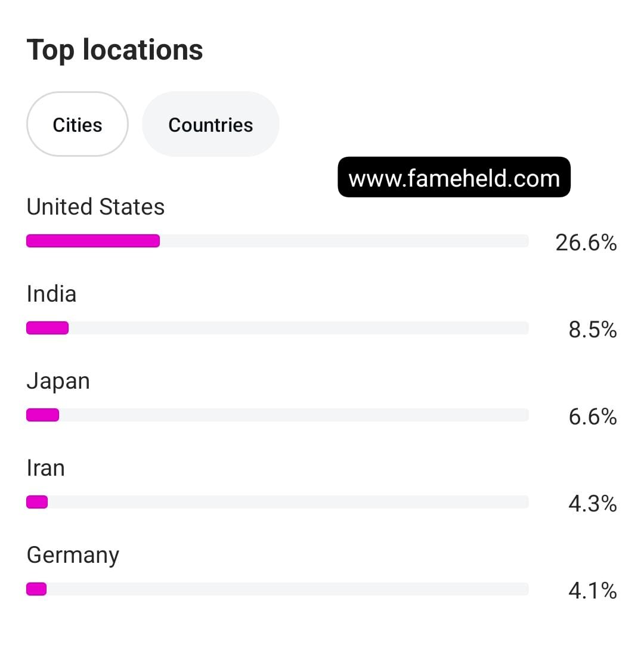Select the Japan location label
The width and height of the screenshot is (644, 651).
[x=58, y=382]
